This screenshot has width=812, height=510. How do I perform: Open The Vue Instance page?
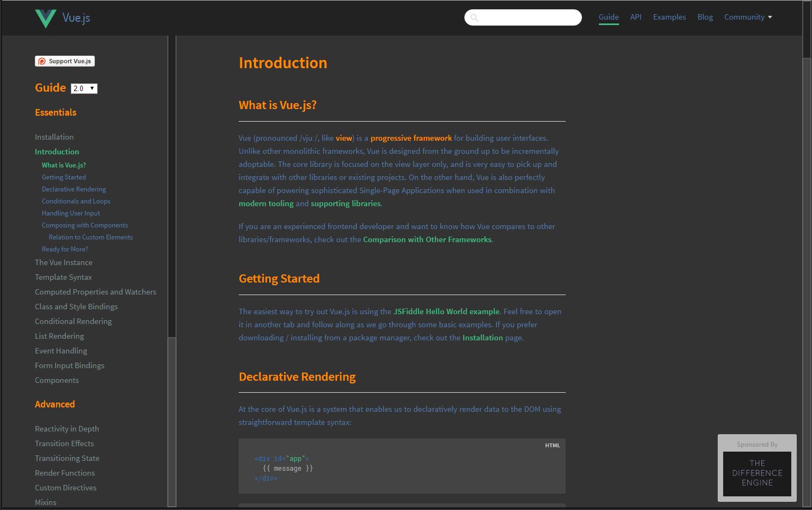[64, 262]
